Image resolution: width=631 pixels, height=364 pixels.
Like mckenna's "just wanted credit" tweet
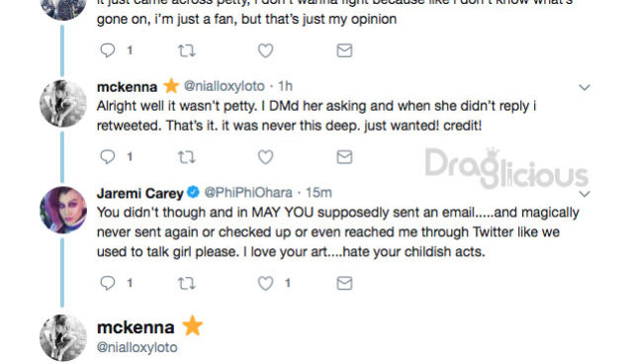266,157
